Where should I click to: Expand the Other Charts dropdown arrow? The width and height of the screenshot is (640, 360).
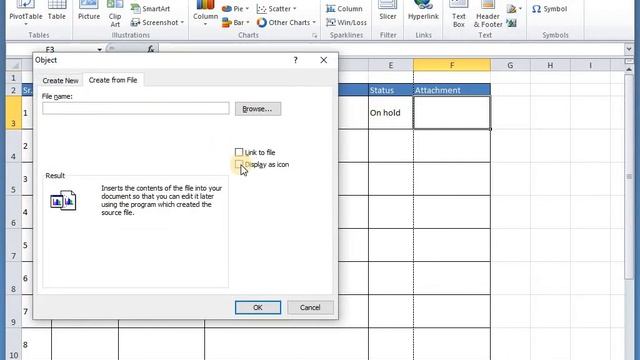314,22
